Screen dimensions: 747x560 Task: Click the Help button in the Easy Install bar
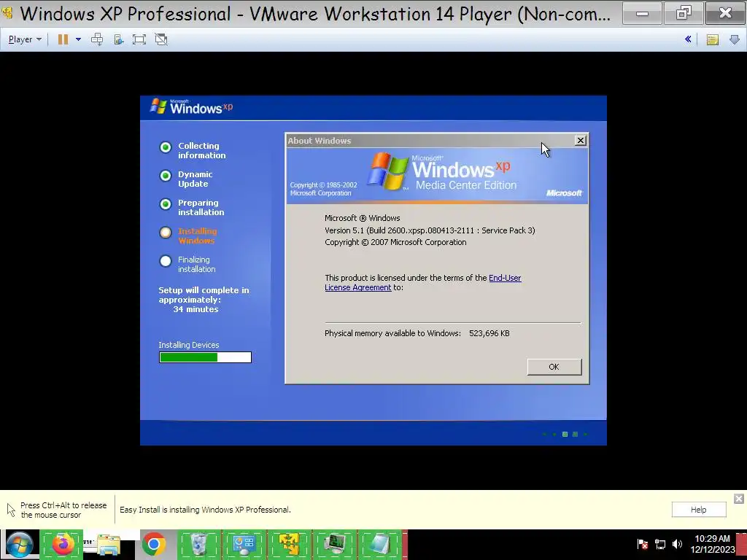[x=699, y=510]
